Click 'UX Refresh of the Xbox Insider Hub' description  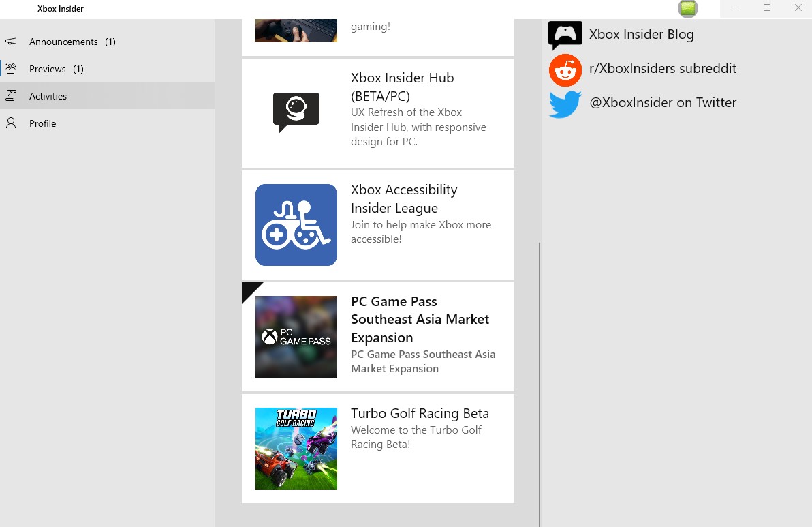coord(418,127)
